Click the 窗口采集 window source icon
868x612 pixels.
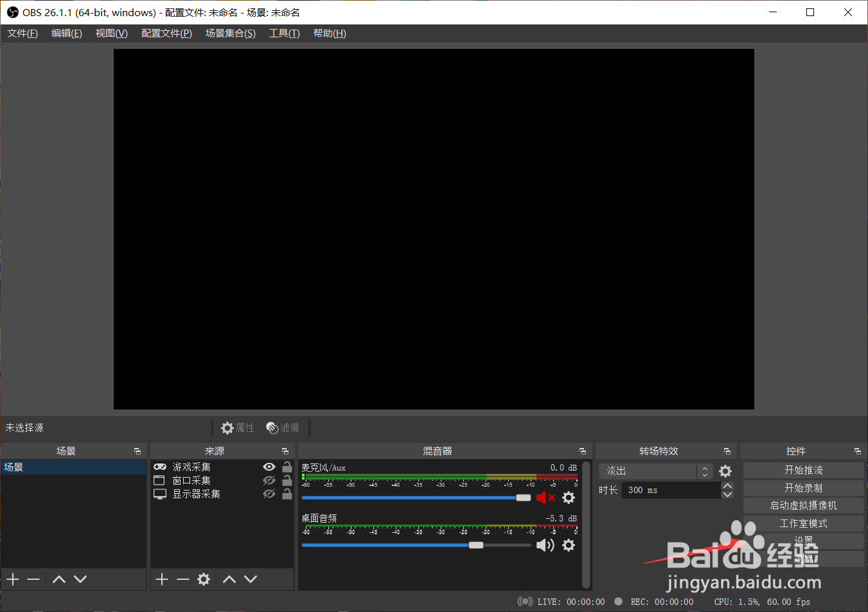159,480
